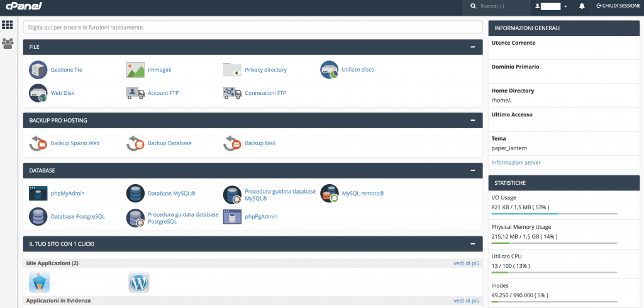
Task: Open the Privacy directory folder icon
Action: click(x=232, y=70)
